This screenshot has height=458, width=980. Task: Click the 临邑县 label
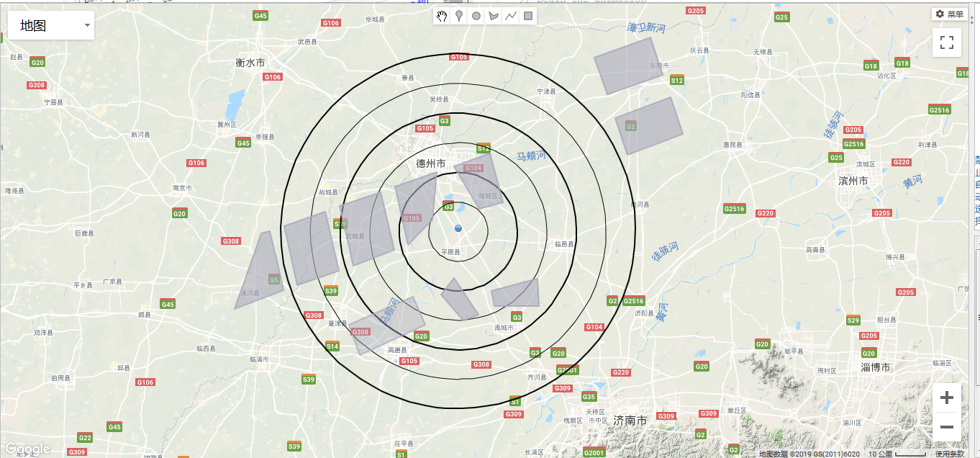pyautogui.click(x=565, y=244)
